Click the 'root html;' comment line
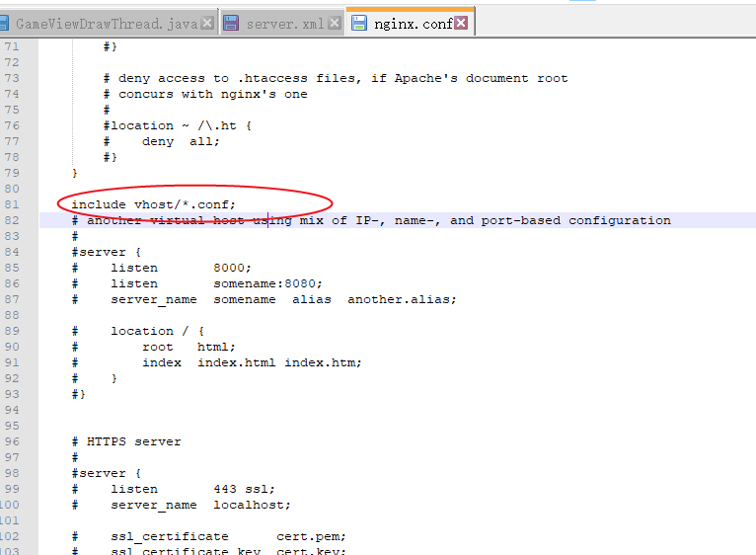The width and height of the screenshot is (756, 555). point(153,347)
